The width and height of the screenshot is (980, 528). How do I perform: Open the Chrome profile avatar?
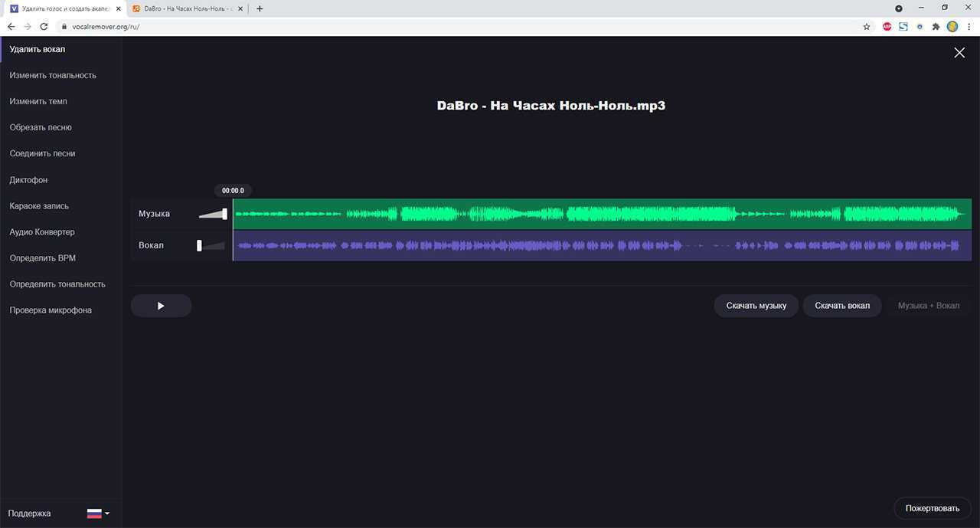tap(952, 26)
